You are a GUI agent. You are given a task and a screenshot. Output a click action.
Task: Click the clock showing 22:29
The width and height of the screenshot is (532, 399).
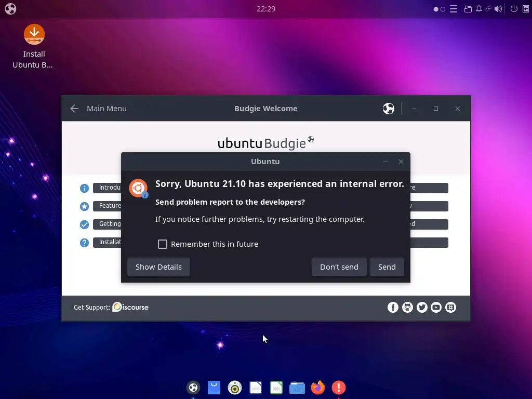point(265,9)
